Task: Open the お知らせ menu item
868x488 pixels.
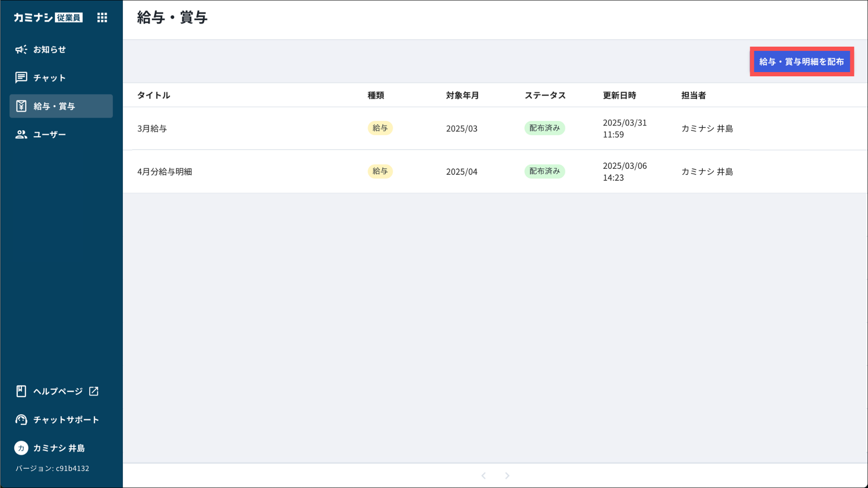Action: [x=50, y=50]
